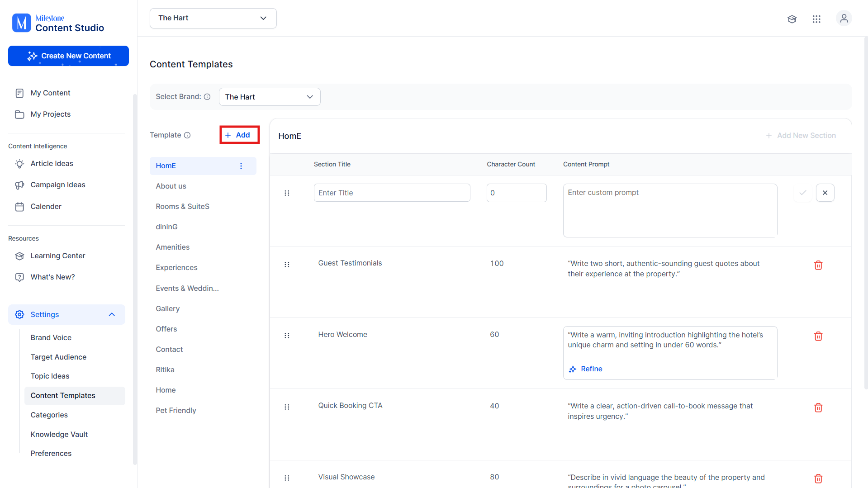Delete the Hero Welcome section
Viewport: 868px width, 488px height.
[x=818, y=336]
